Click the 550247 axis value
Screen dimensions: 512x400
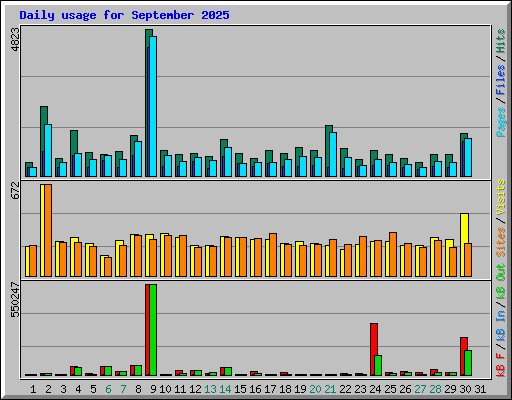click(x=15, y=300)
